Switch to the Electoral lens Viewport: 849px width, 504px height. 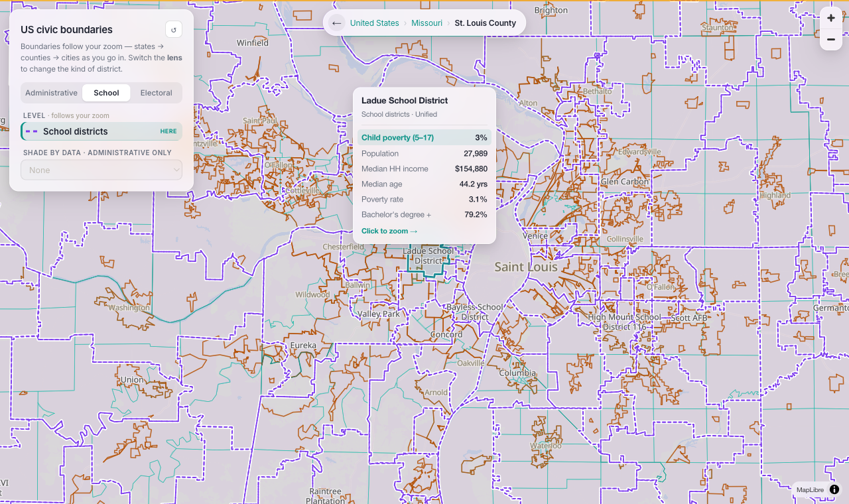156,93
